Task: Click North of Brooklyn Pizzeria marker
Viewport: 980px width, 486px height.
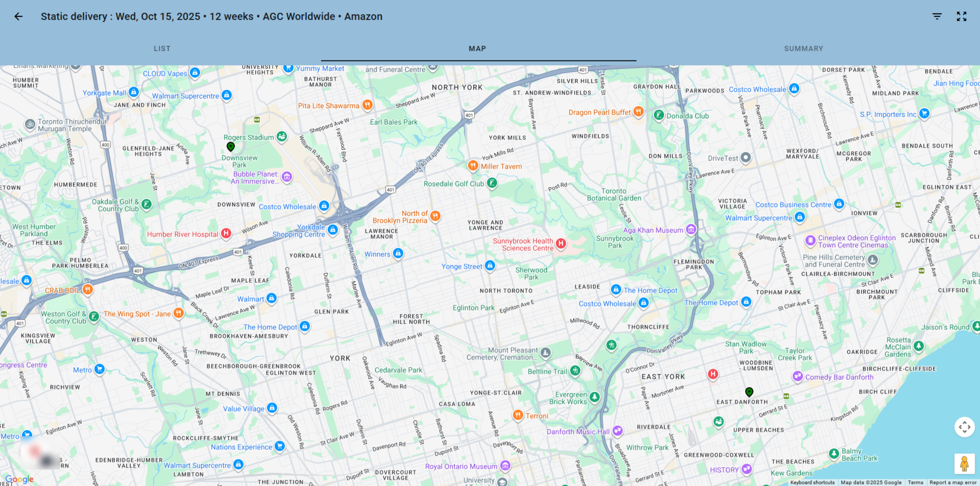Action: pyautogui.click(x=435, y=216)
